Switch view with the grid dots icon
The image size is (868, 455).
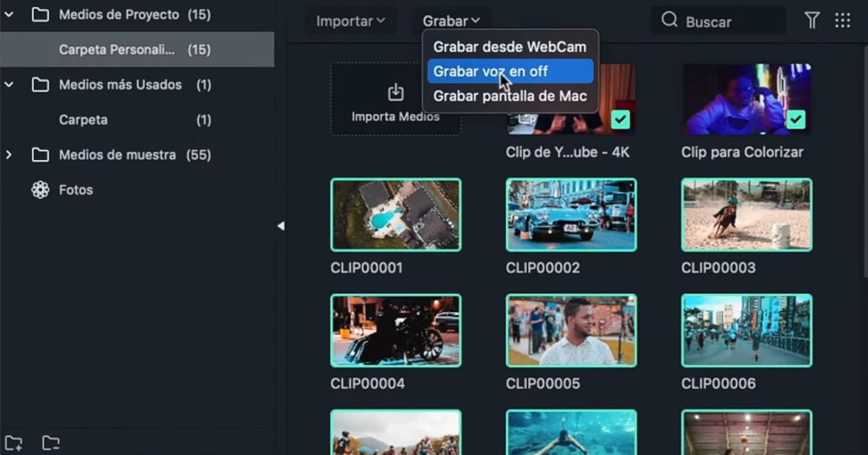(x=842, y=21)
